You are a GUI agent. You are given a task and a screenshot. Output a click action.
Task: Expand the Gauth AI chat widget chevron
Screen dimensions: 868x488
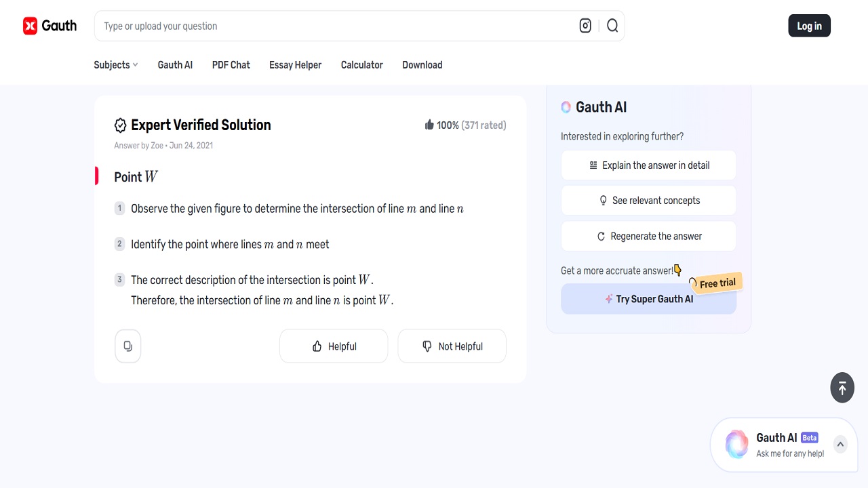click(840, 445)
